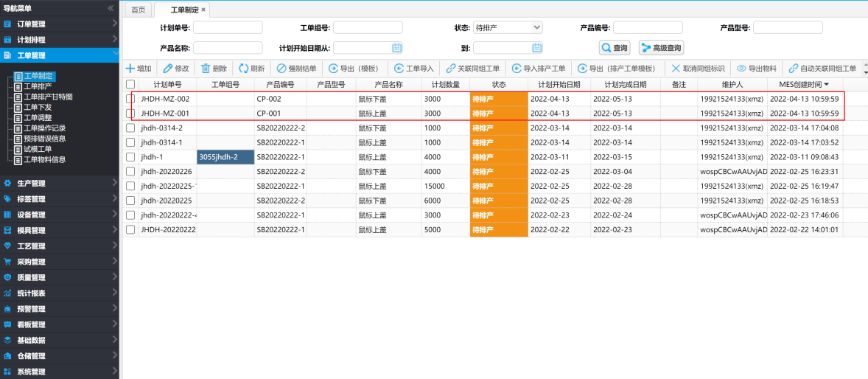Click the 生产管理 sidebar icon
868x379 pixels.
click(x=8, y=183)
